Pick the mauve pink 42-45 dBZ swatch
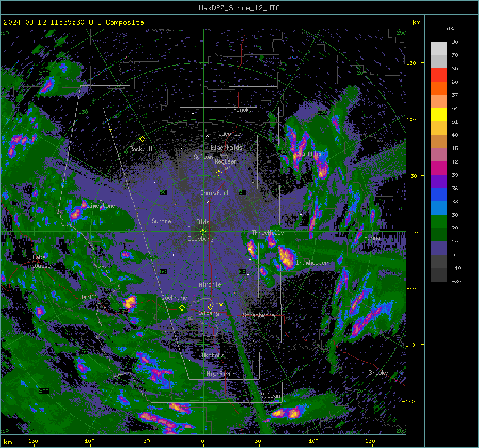 click(x=439, y=154)
